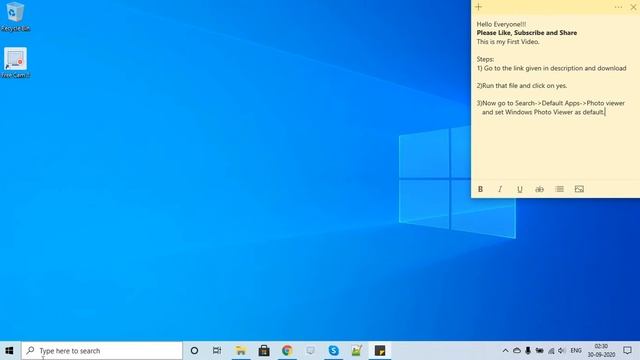Click the 'Hello Everyone!!!' line
This screenshot has height=360, width=640.
(501, 24)
